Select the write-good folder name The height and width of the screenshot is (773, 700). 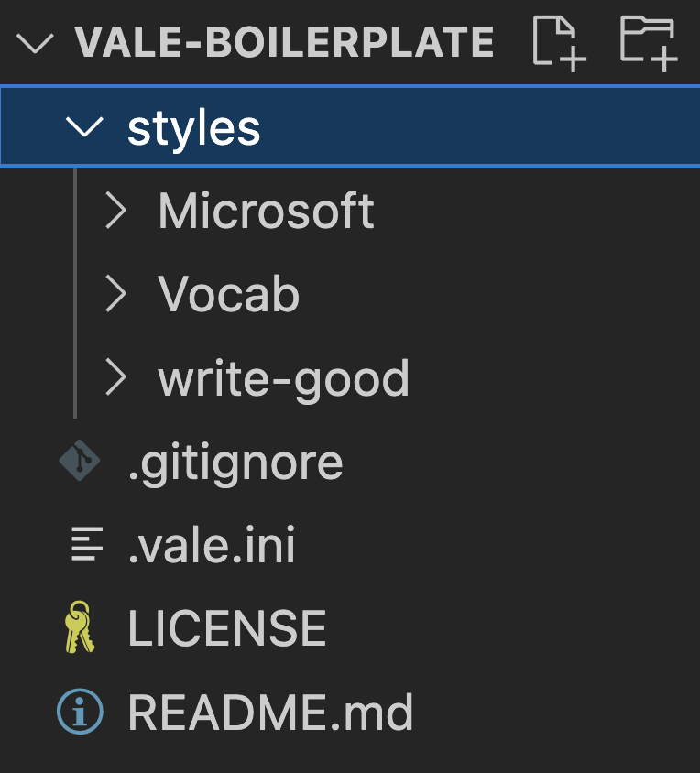click(x=283, y=377)
